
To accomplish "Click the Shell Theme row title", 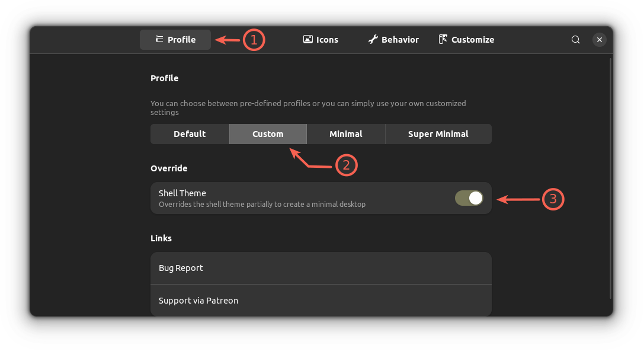I will tap(182, 193).
